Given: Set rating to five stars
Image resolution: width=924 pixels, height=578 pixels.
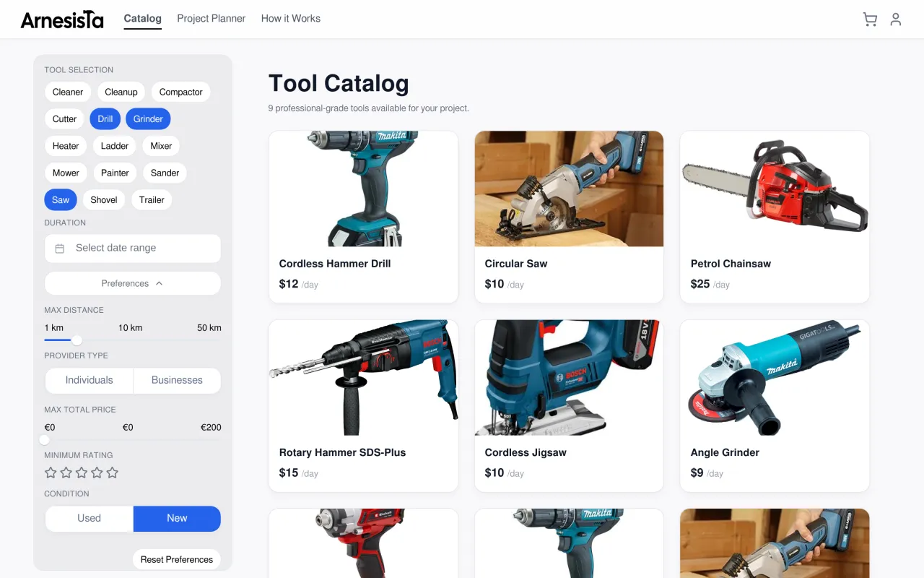Looking at the screenshot, I should (113, 473).
